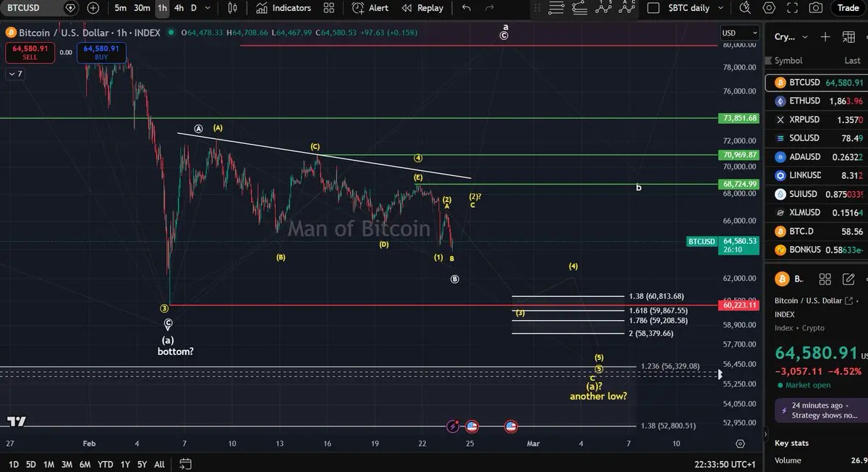
Task: Click the first US flag economic event marker
Action: [x=472, y=426]
